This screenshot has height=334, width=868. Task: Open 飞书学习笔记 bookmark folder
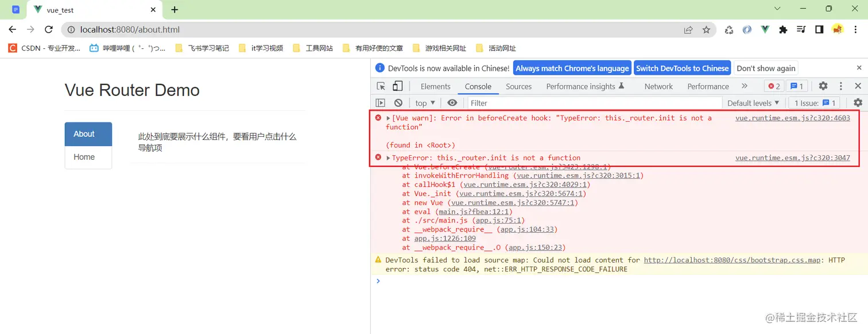[201, 48]
